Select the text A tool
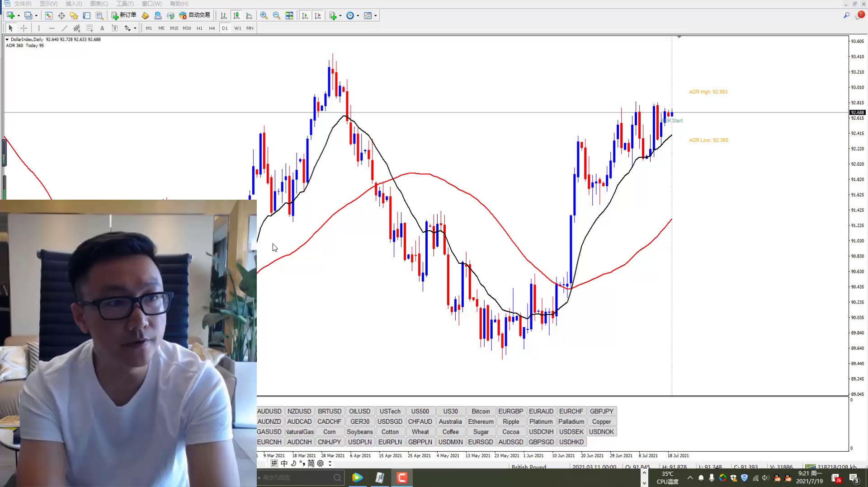 click(102, 28)
